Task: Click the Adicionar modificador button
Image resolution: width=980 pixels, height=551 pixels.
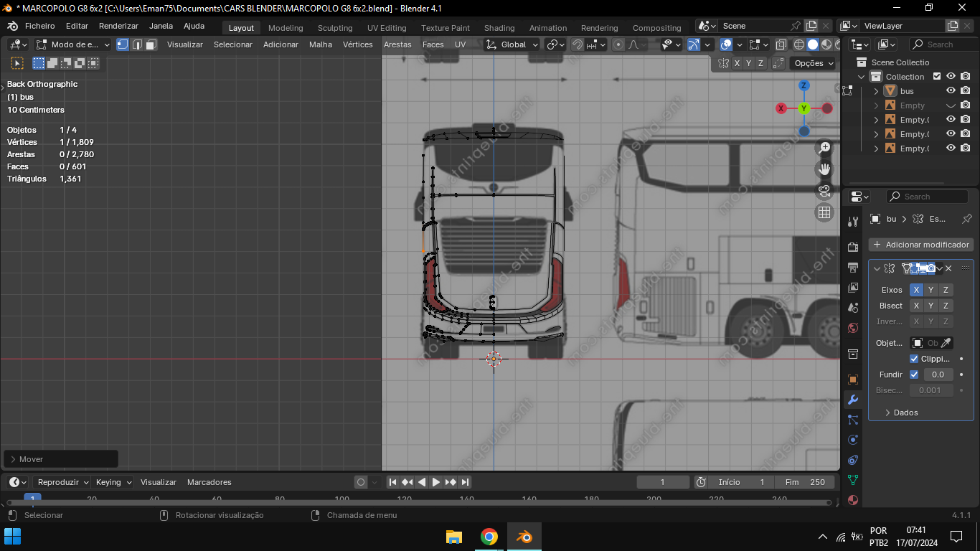Action: point(921,245)
